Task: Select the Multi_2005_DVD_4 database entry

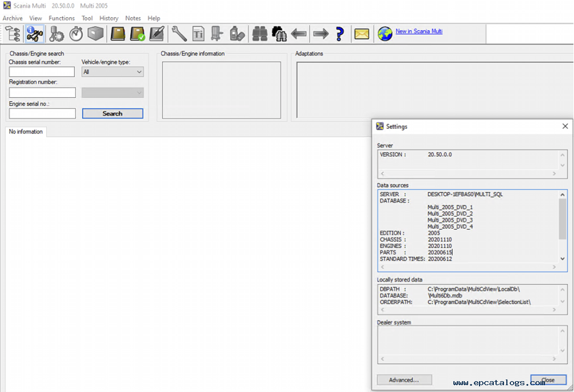Action: (450, 226)
